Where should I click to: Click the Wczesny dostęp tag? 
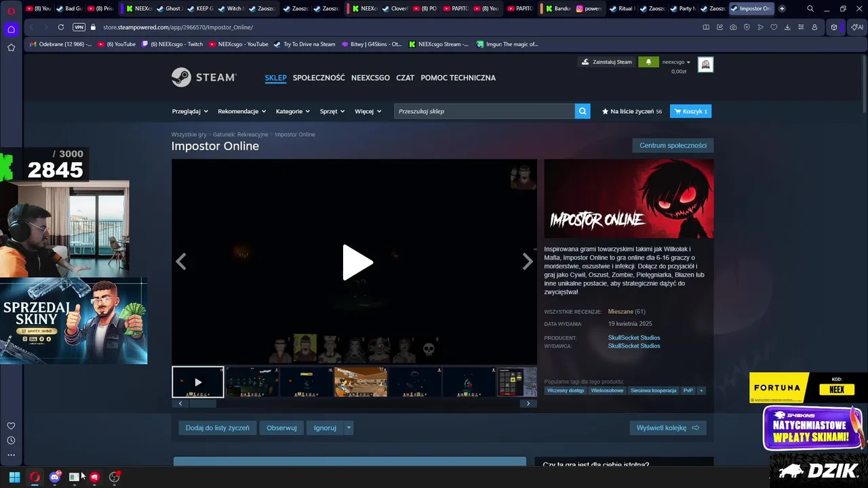coord(566,390)
